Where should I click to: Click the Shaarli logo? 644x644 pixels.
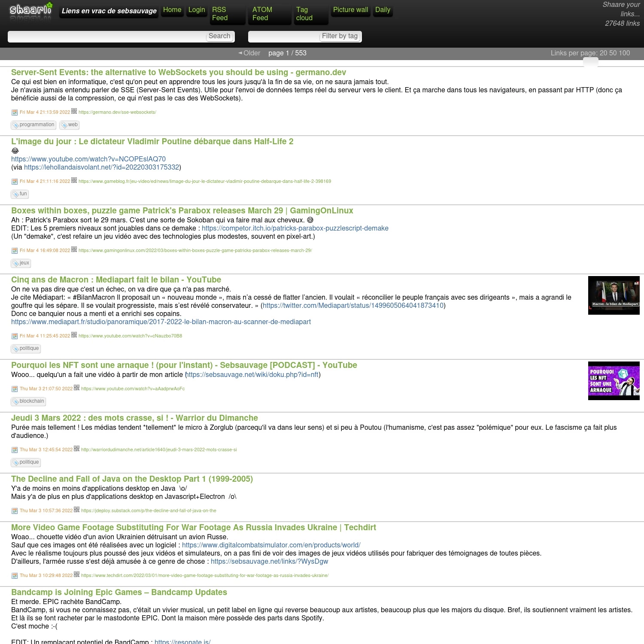point(31,12)
